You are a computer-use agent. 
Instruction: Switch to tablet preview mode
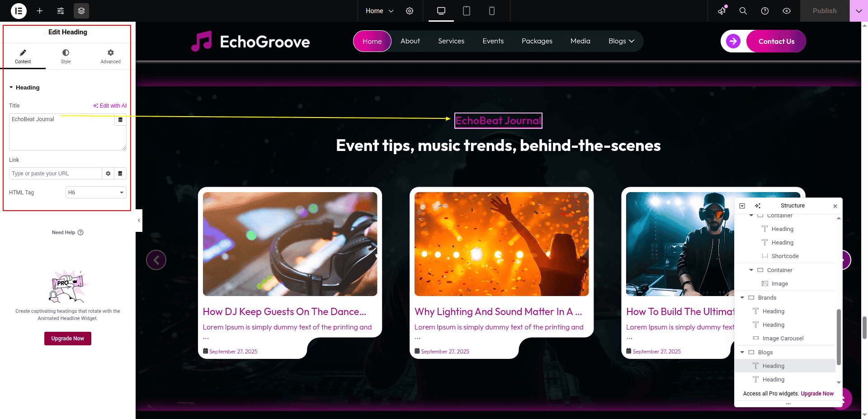467,11
